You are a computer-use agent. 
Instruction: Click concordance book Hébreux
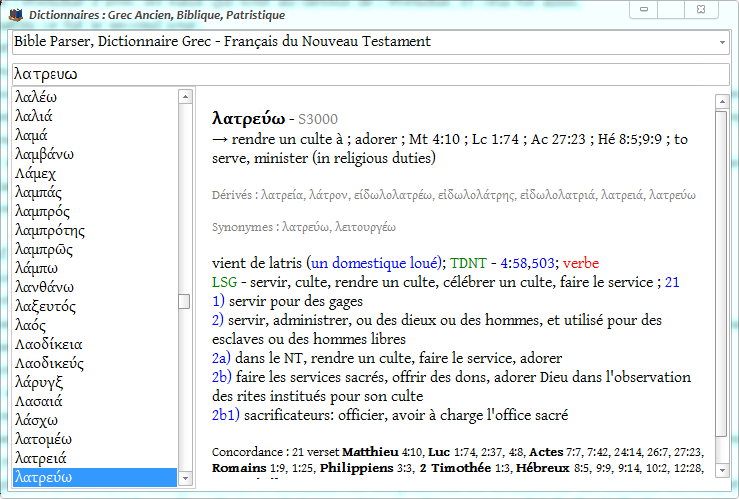(543, 468)
